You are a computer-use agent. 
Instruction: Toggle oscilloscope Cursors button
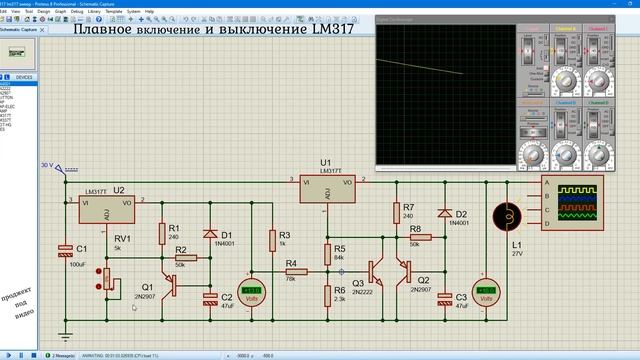(546, 79)
